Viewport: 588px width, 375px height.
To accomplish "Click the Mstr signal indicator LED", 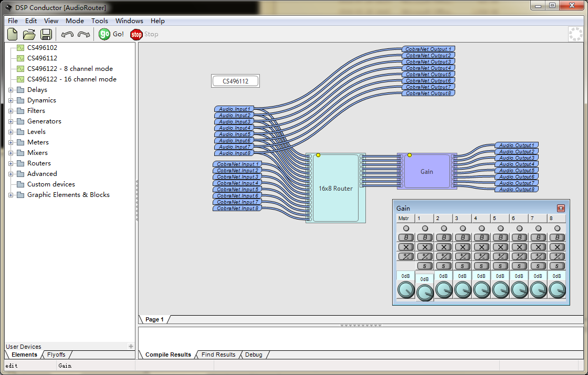I will coord(406,228).
